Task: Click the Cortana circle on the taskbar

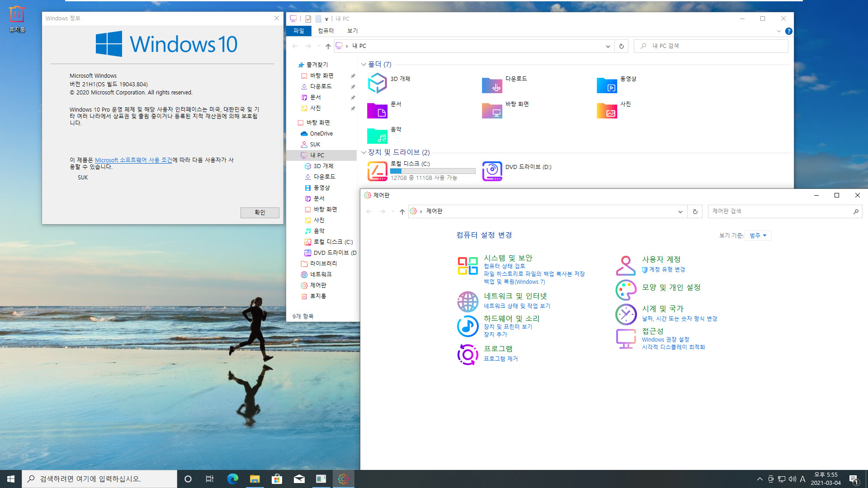Action: [x=188, y=479]
